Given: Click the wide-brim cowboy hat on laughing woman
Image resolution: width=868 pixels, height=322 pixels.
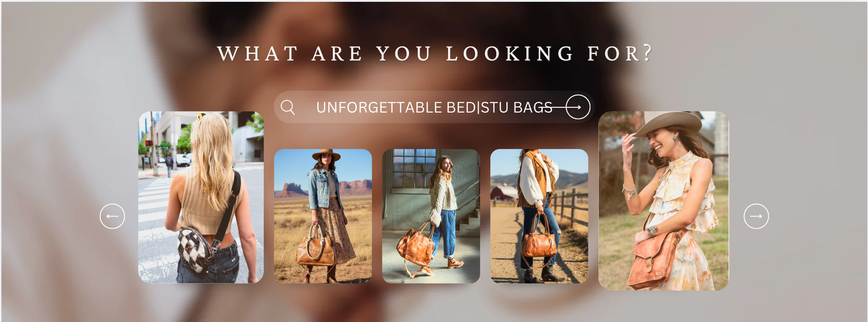Looking at the screenshot, I should pyautogui.click(x=667, y=123).
